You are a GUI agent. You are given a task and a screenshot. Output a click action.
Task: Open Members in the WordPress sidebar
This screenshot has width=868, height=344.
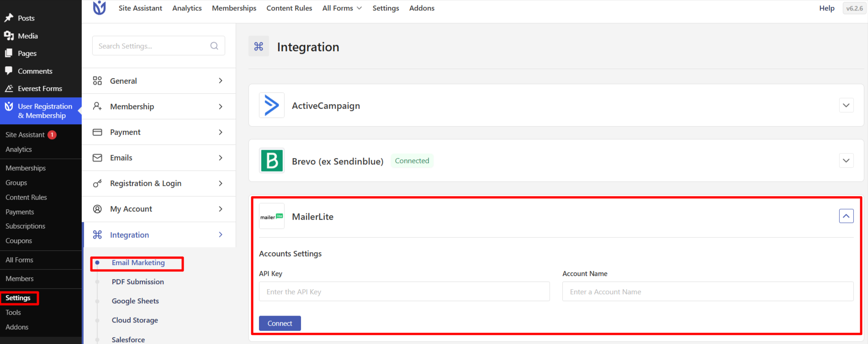(20, 279)
